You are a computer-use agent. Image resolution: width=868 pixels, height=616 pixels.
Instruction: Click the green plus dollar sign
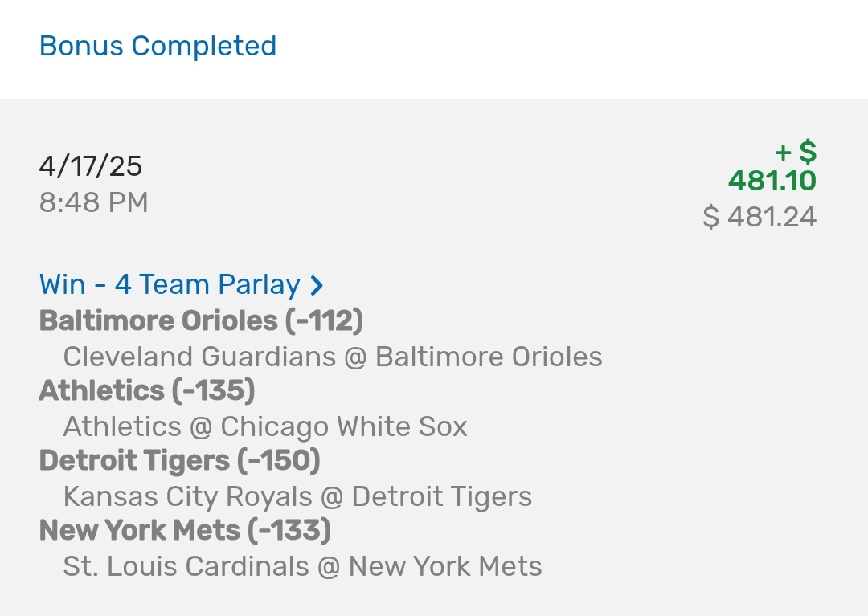(795, 151)
